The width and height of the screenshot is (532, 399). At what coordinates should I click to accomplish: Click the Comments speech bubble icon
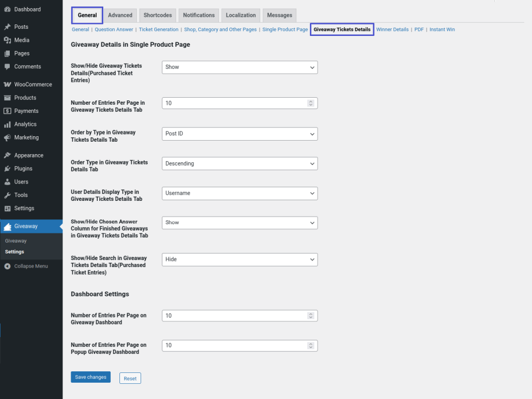point(7,67)
